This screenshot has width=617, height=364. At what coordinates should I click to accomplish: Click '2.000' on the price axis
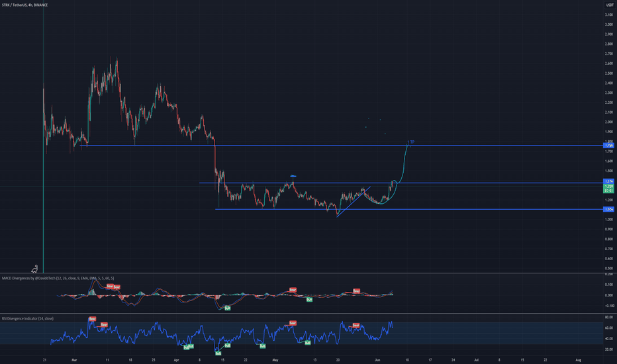point(609,122)
